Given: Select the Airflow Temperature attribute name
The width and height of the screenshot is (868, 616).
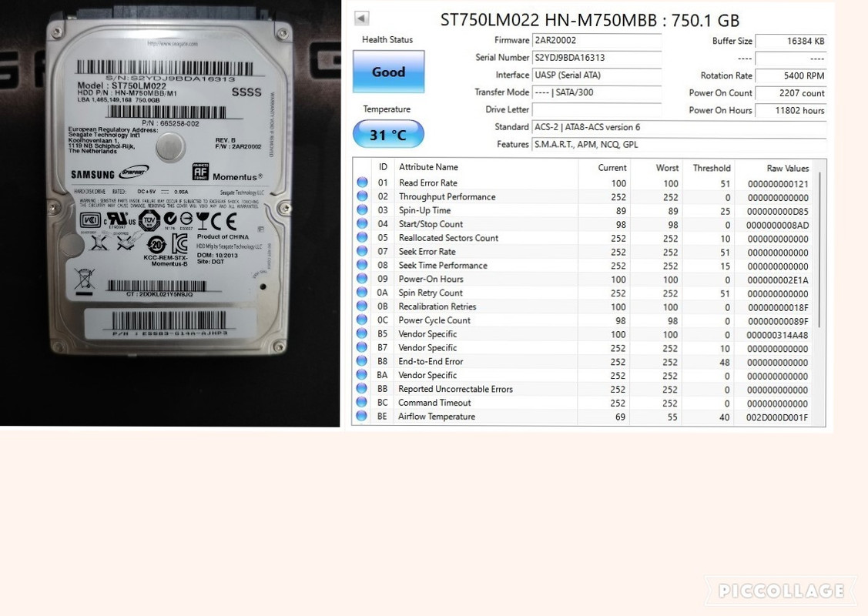Looking at the screenshot, I should click(x=437, y=417).
